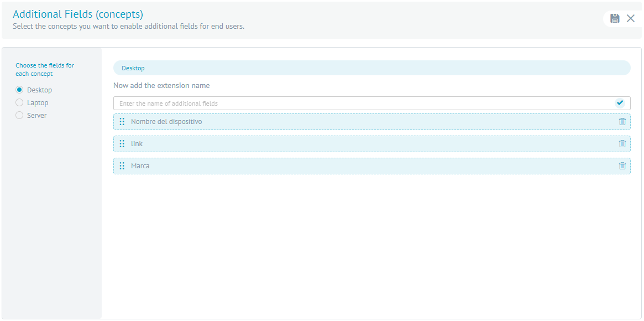Click drag handle of Marca field
Screen dimensions: 644x321
click(x=122, y=165)
